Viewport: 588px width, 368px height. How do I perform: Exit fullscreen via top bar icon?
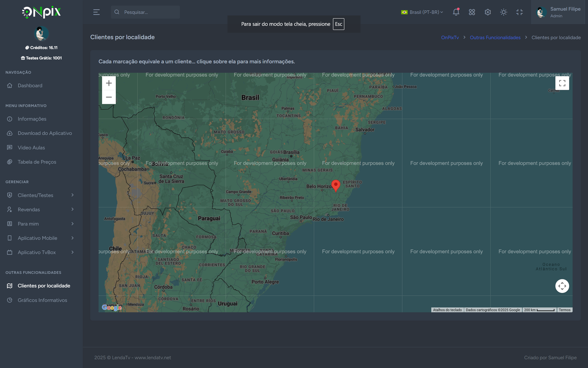(x=519, y=12)
